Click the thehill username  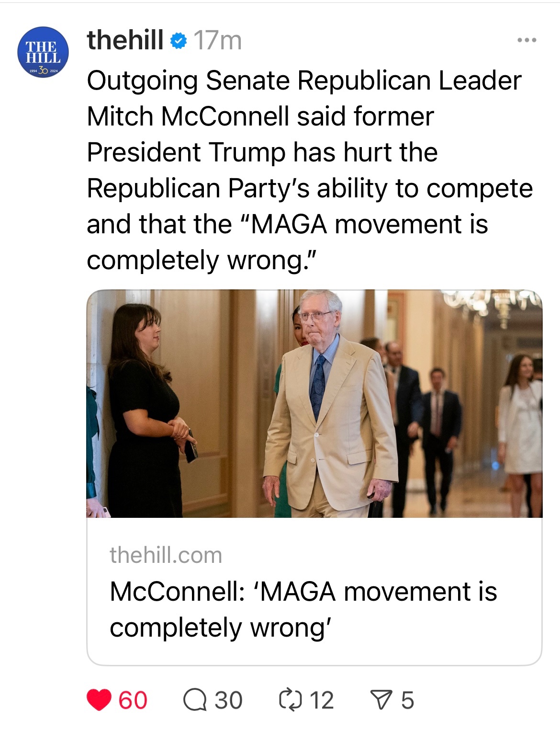tap(125, 40)
